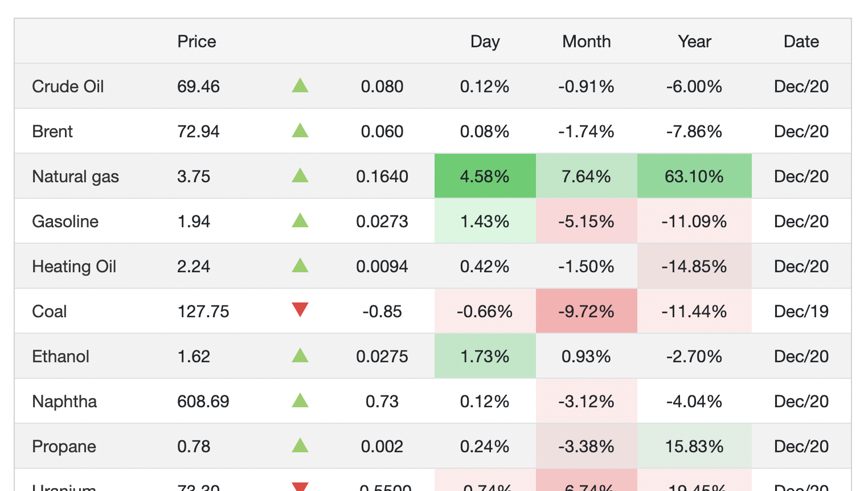Select Gasoline price 1.94

[x=194, y=222]
